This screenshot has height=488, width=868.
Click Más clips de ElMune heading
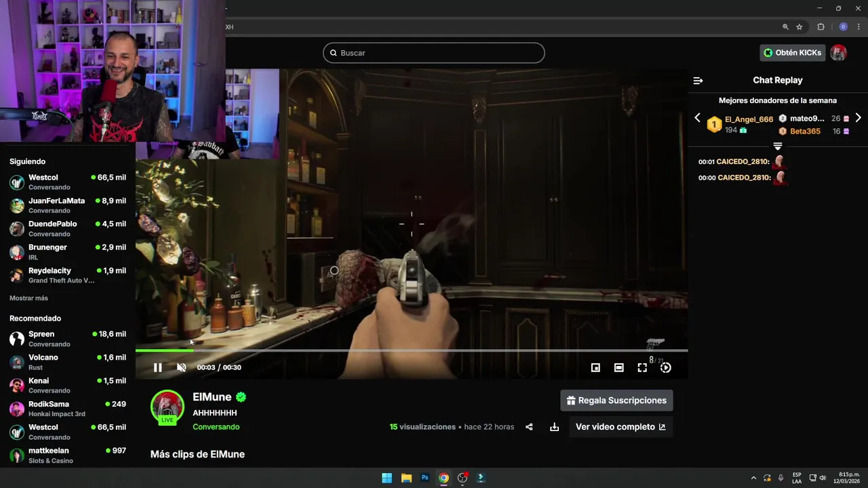197,454
